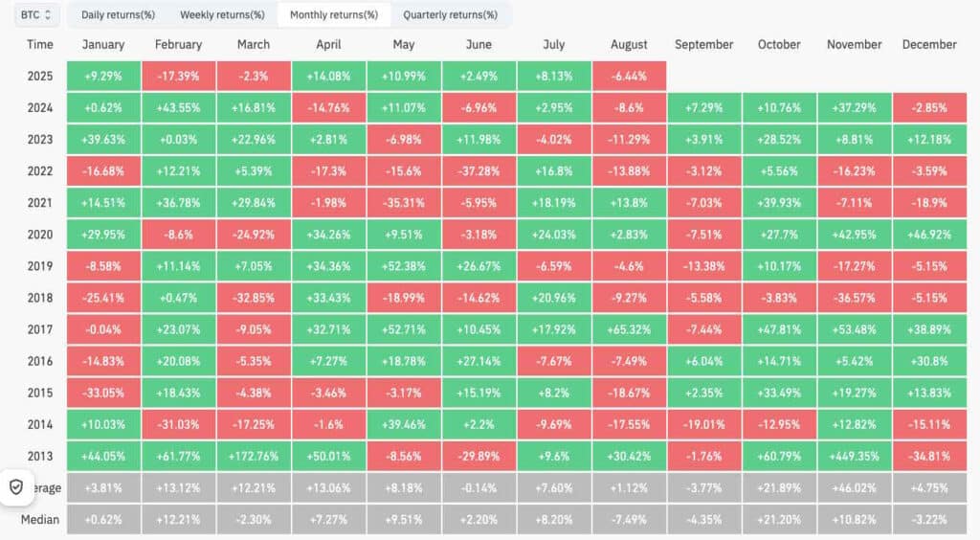Viewport: 980px width, 540px height.
Task: Open the BTC coin selector dropdown
Action: click(38, 15)
